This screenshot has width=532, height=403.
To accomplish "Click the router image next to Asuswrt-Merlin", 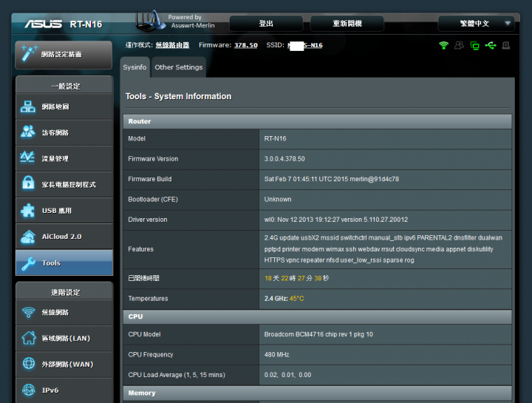I will (151, 21).
